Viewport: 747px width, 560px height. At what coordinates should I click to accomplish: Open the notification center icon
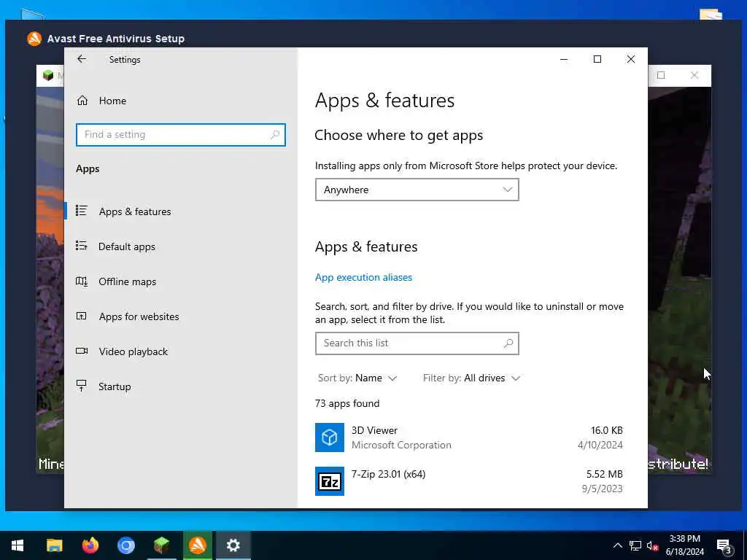(724, 545)
